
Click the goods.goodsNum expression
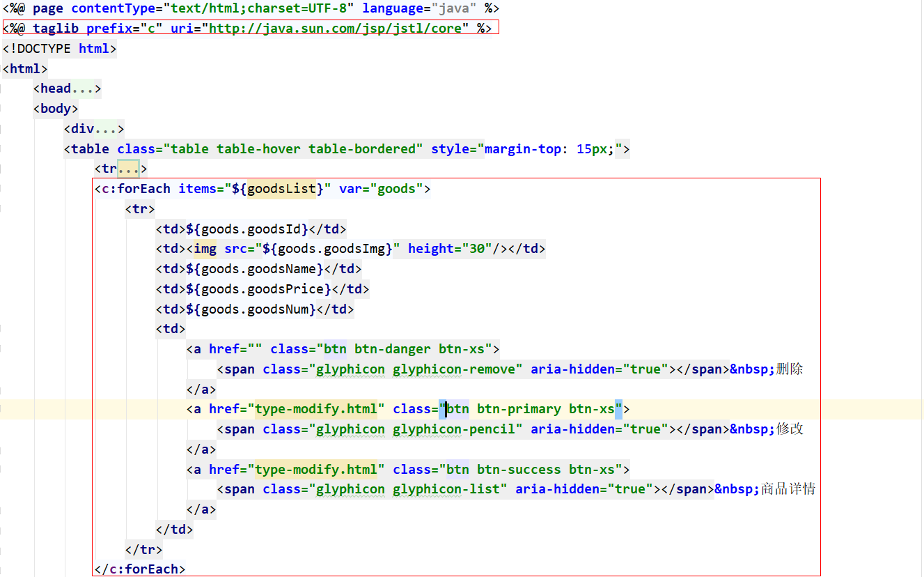[251, 309]
